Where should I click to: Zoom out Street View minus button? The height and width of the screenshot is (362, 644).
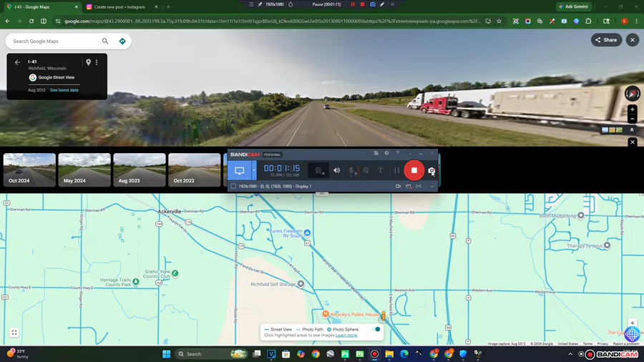pos(632,119)
